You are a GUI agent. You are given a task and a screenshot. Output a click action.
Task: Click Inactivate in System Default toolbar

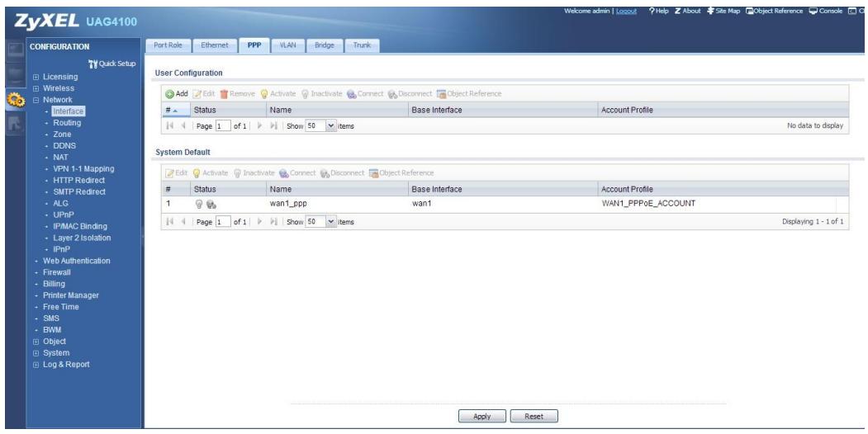click(x=254, y=173)
